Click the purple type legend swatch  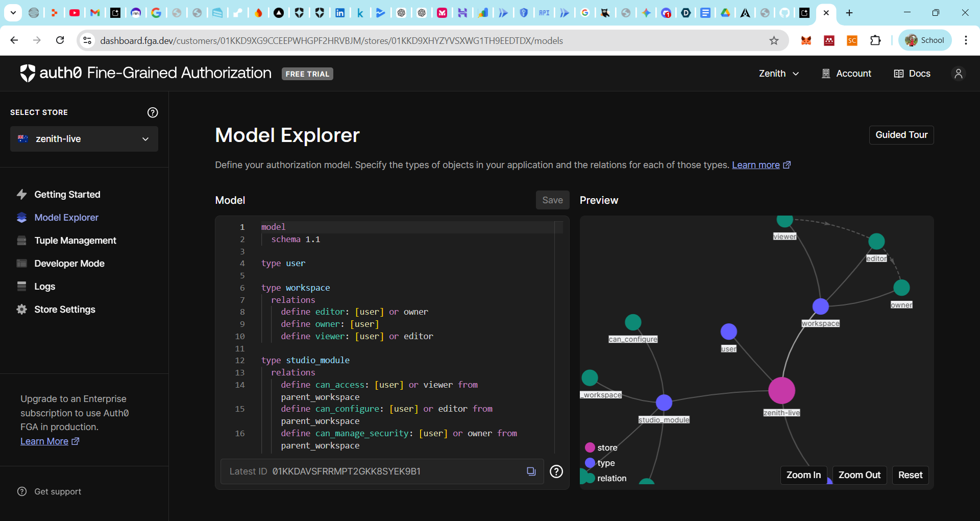tap(590, 463)
